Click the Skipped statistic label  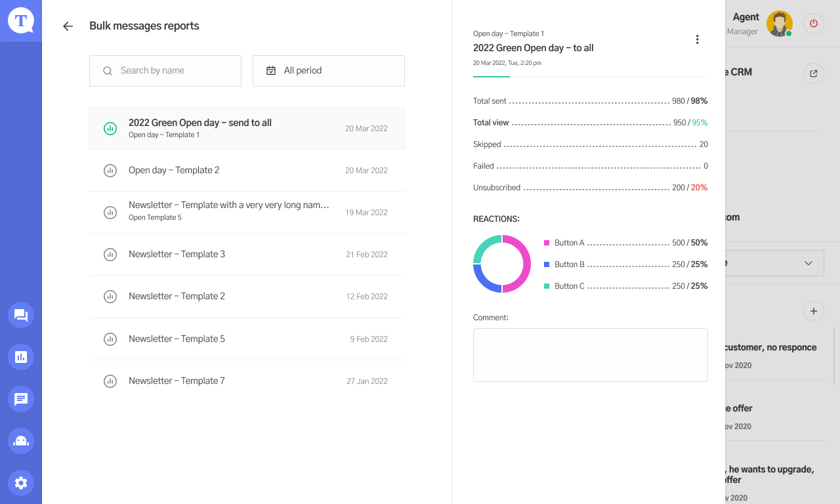coord(487,144)
